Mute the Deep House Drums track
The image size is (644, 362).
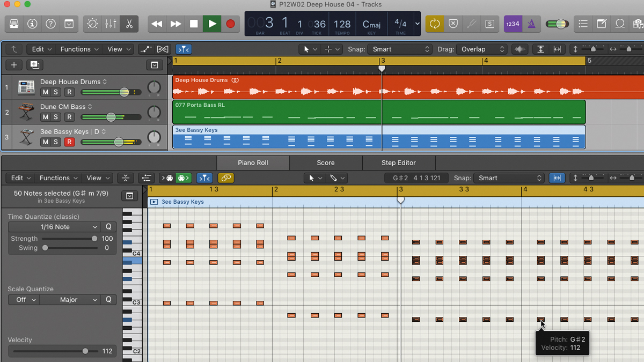pos(46,92)
